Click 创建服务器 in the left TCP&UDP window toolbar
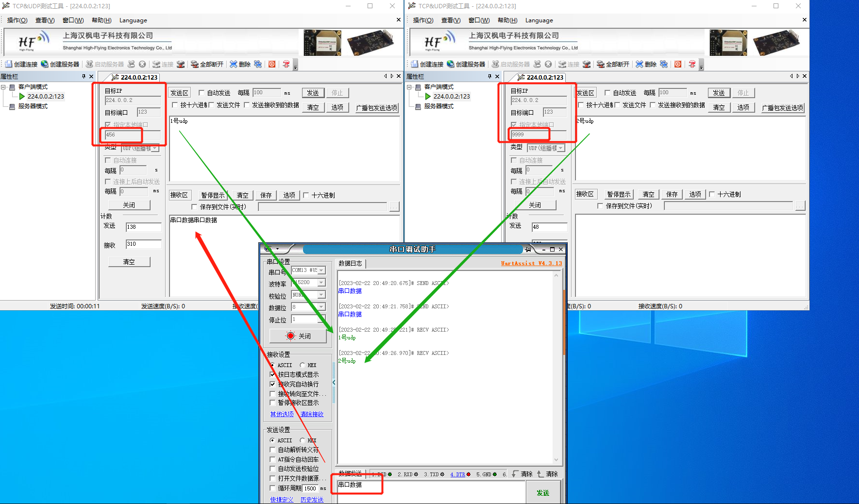Viewport: 859px width, 504px height. [x=60, y=64]
